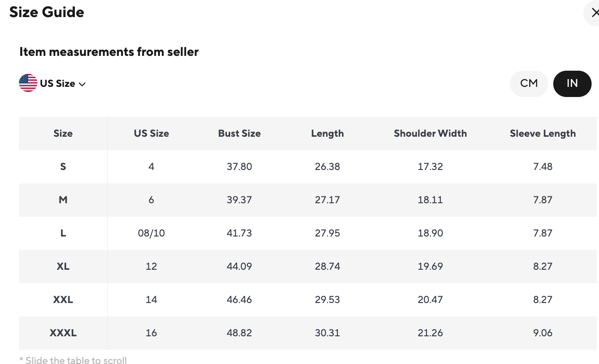Close the Size Guide dialog
Screen dimensions: 599x364
point(593,13)
